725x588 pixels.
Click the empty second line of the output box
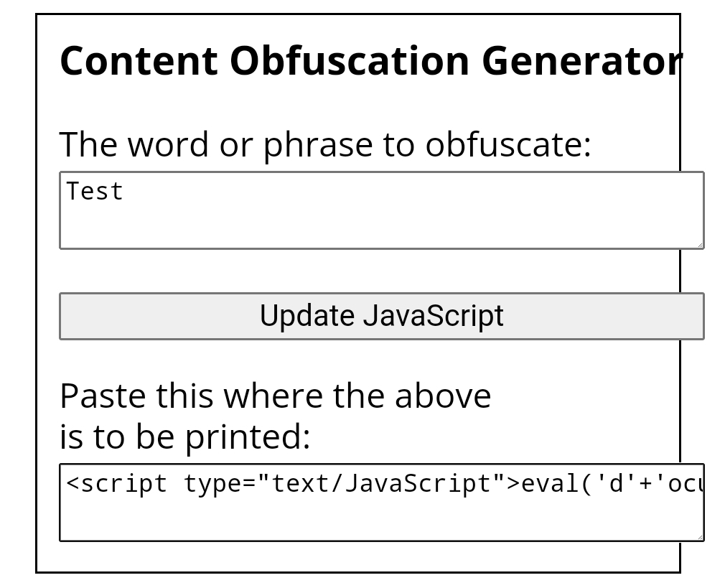coord(382,518)
